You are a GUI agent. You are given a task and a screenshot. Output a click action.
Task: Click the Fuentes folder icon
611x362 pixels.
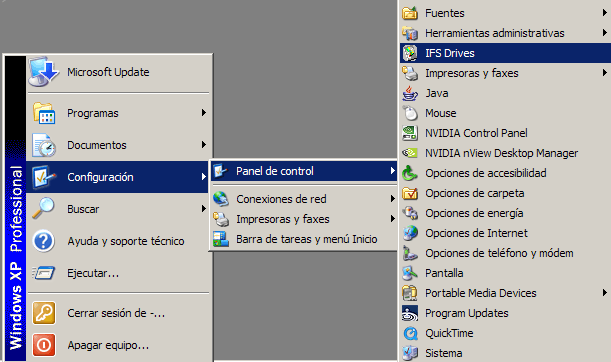[x=410, y=13]
